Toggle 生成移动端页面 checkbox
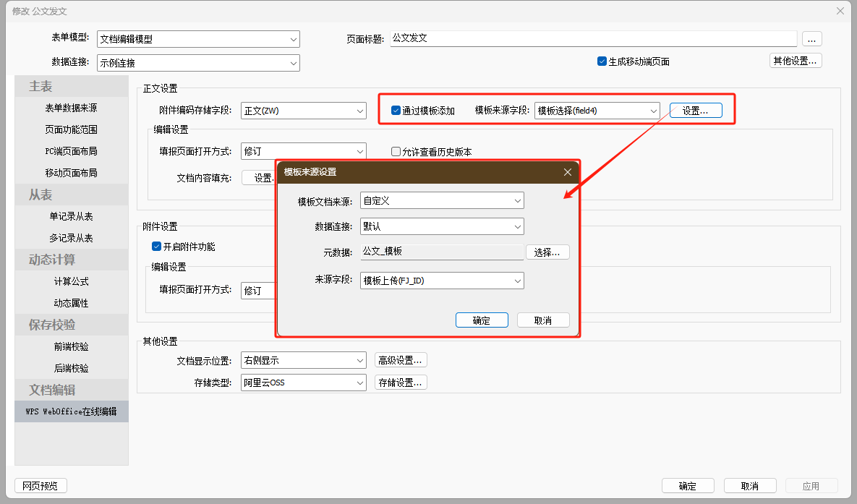 602,61
